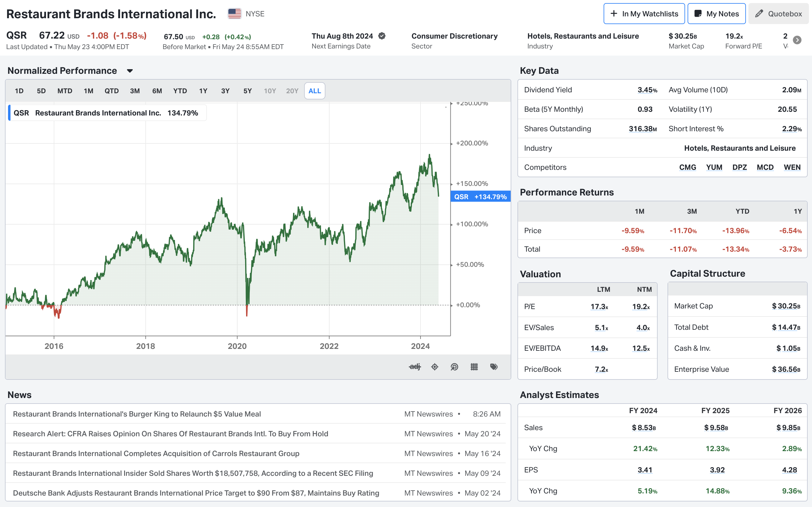The height and width of the screenshot is (507, 812).
Task: Click the Normalized Performance title selector
Action: tap(62, 71)
